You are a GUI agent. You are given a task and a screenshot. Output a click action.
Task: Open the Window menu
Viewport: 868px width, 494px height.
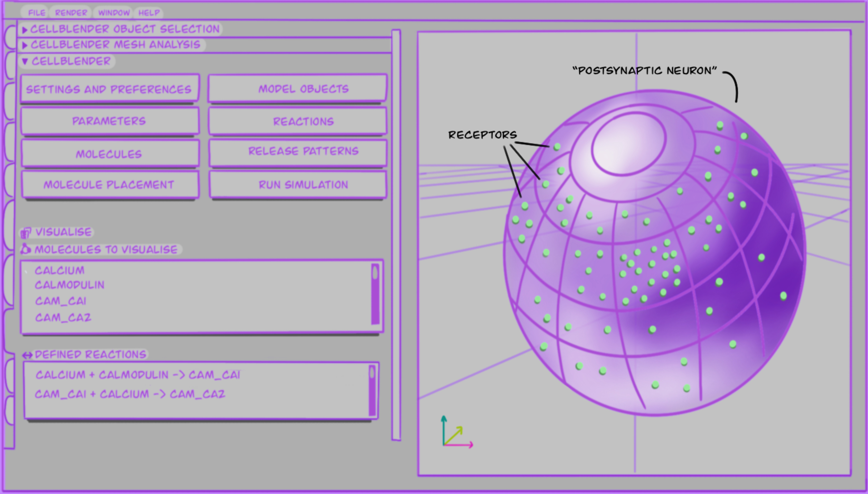pyautogui.click(x=114, y=13)
